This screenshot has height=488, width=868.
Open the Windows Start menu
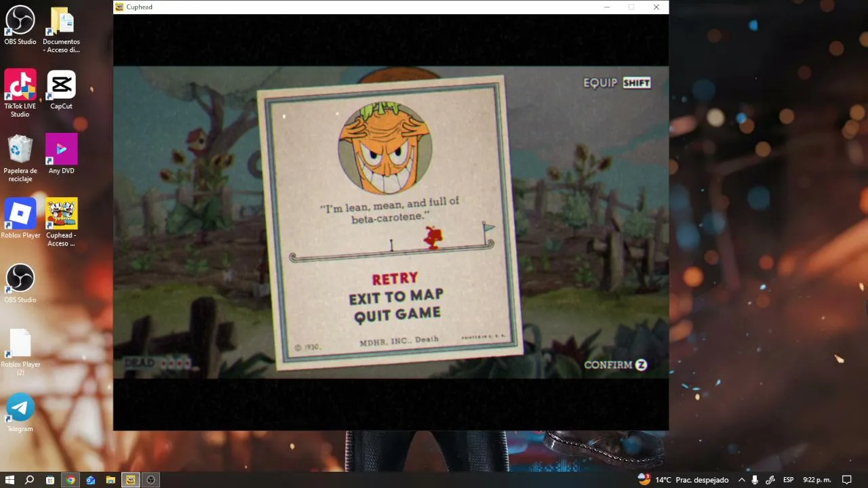click(9, 480)
